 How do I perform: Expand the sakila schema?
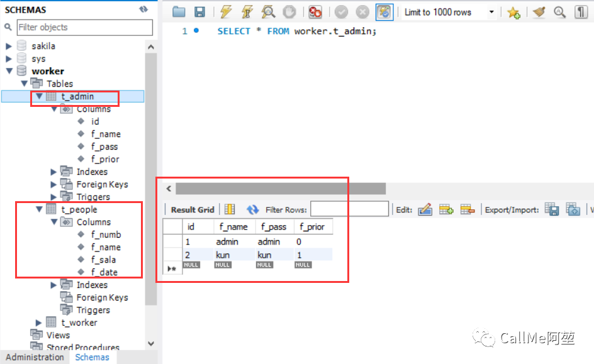click(9, 46)
